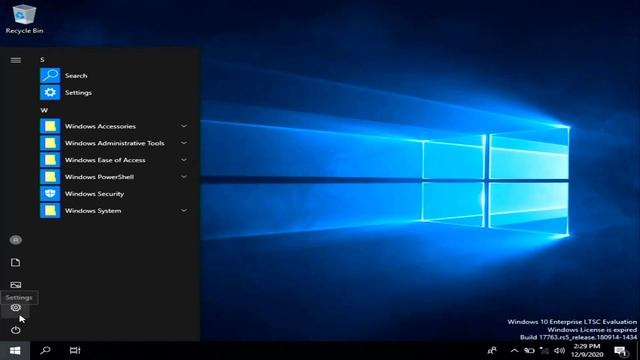Image resolution: width=640 pixels, height=360 pixels.
Task: Open Task View from the taskbar
Action: [x=75, y=350]
